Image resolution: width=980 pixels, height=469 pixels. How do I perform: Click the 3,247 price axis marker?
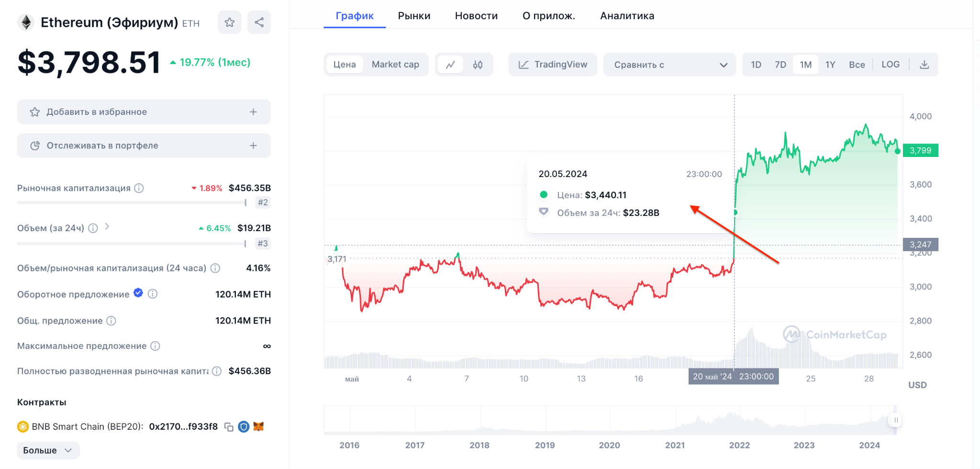[921, 245]
